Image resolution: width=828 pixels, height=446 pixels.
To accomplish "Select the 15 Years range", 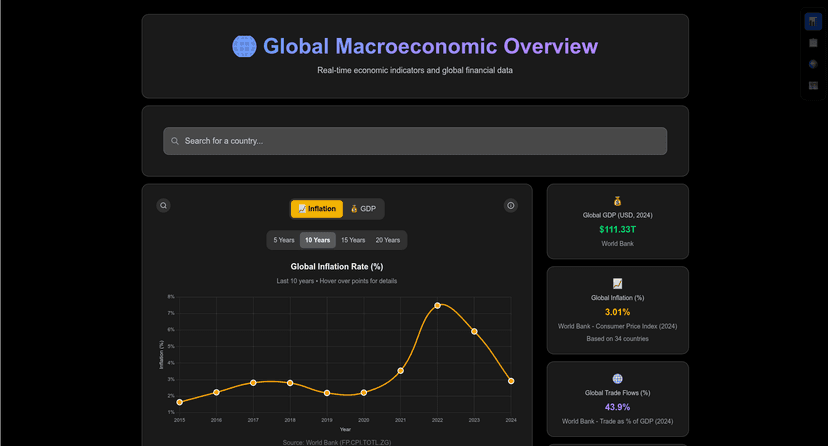I will tap(353, 240).
